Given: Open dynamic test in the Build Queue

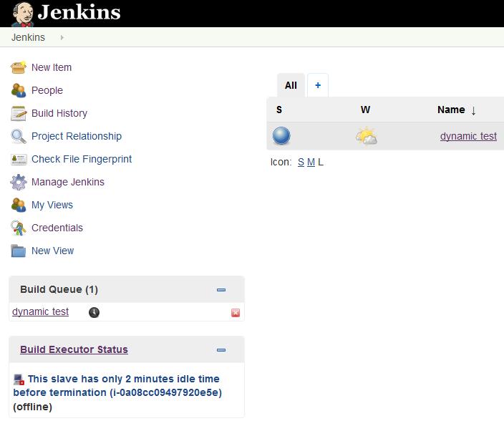Looking at the screenshot, I should point(41,311).
